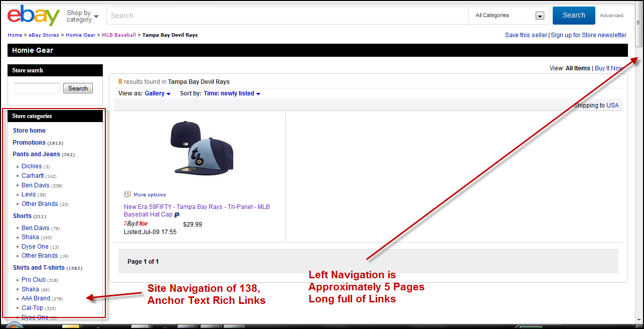This screenshot has height=329, width=644.
Task: Open the All Categories dropdown
Action: pyautogui.click(x=510, y=16)
